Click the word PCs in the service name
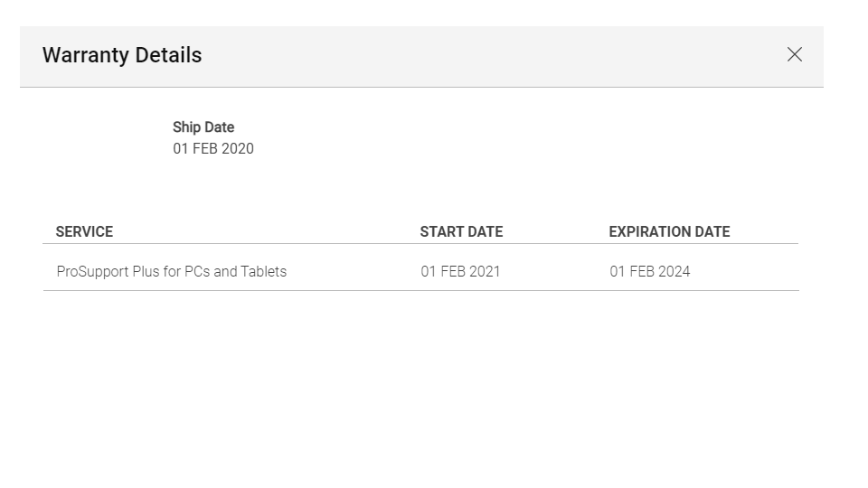 (197, 271)
